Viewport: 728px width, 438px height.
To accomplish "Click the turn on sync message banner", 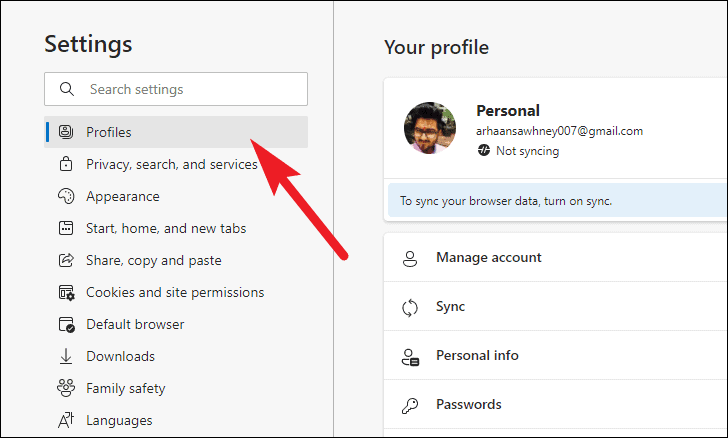I will click(557, 201).
